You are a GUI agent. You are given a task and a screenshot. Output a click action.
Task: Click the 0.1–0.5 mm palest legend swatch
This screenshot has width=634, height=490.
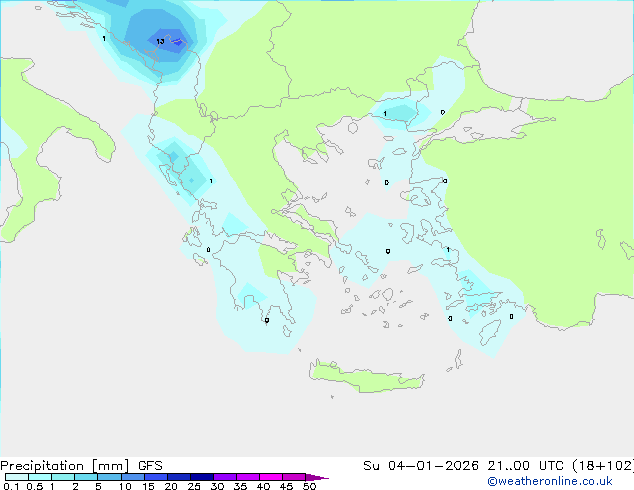[x=17, y=477]
